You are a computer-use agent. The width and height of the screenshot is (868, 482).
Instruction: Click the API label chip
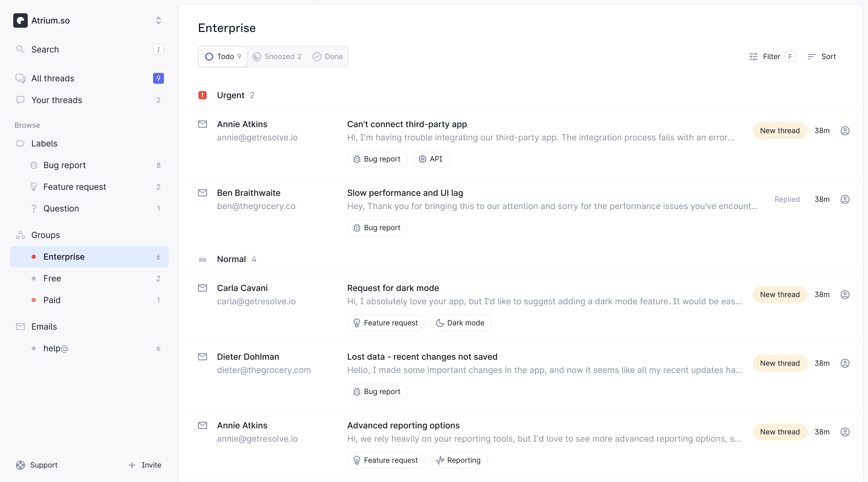click(x=431, y=159)
